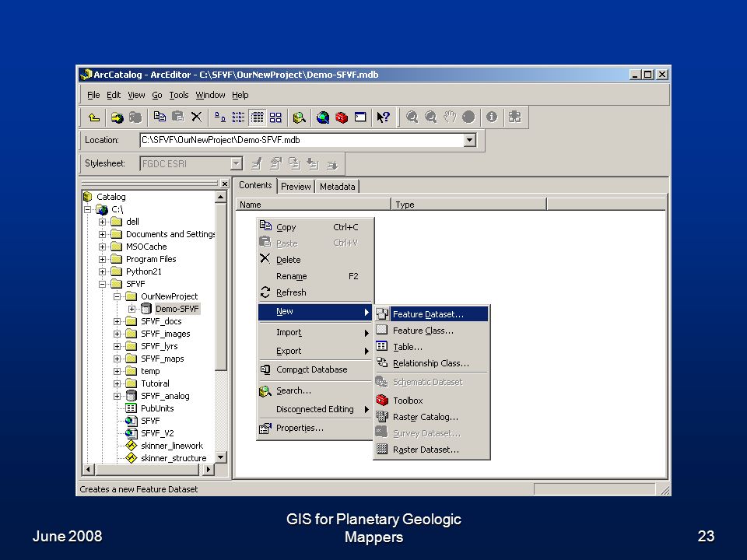Choose Toolbox in New submenu

tap(432, 401)
